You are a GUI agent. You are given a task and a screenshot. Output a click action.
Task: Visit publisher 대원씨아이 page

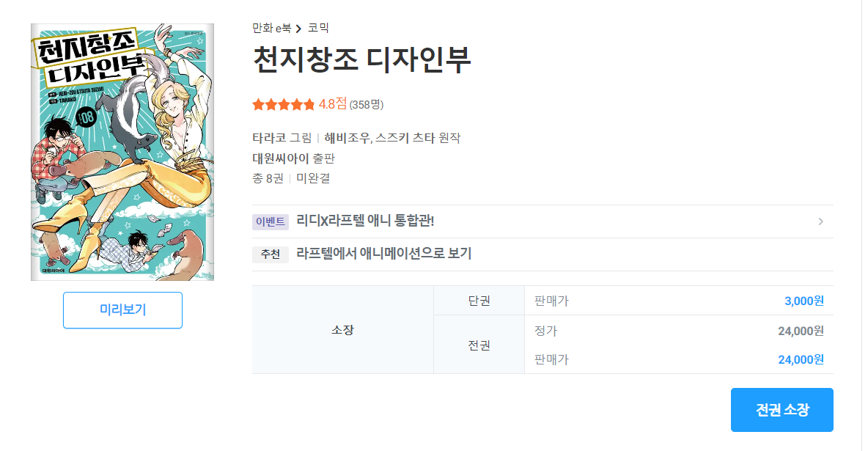click(x=282, y=158)
